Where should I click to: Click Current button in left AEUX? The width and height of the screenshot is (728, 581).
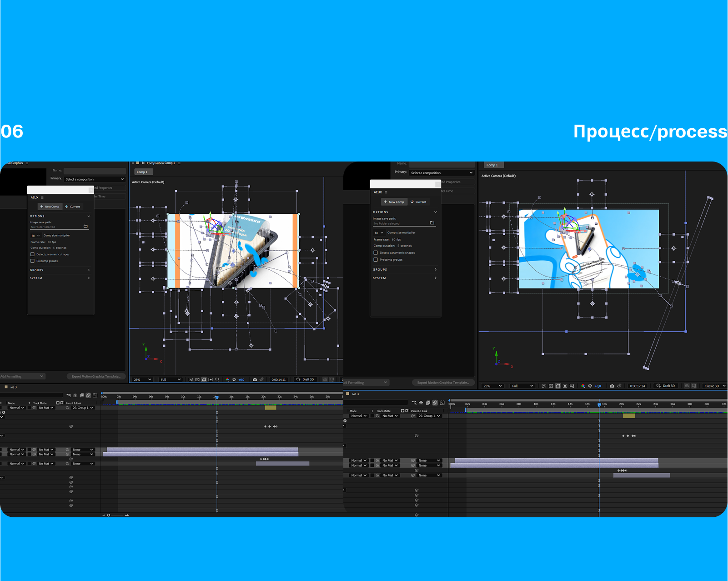pyautogui.click(x=73, y=207)
